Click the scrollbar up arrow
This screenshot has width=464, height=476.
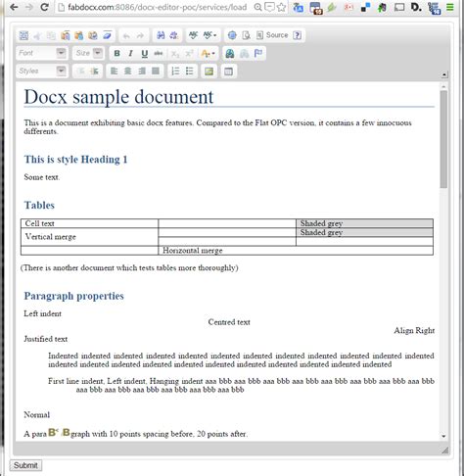(443, 86)
